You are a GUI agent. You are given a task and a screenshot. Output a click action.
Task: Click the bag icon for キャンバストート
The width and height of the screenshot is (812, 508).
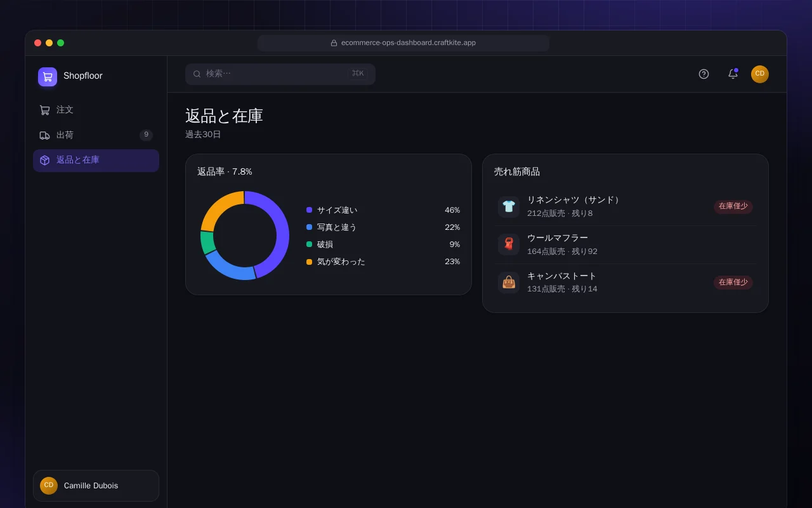click(509, 283)
